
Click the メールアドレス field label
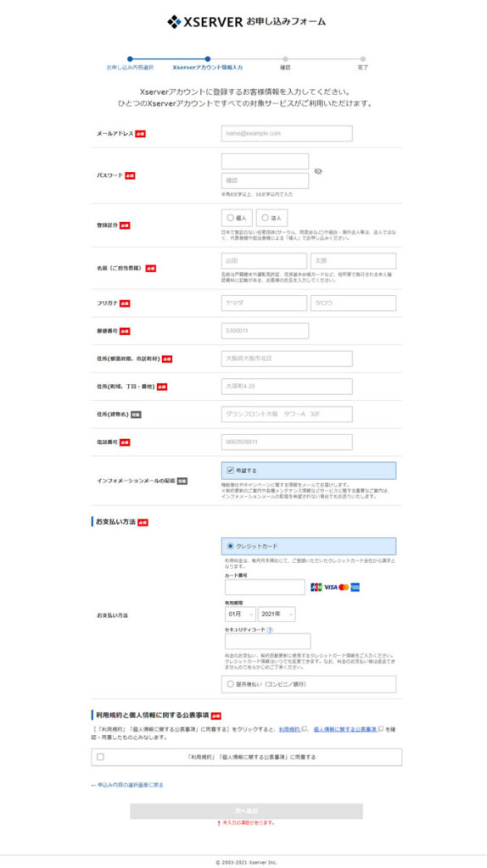(115, 133)
